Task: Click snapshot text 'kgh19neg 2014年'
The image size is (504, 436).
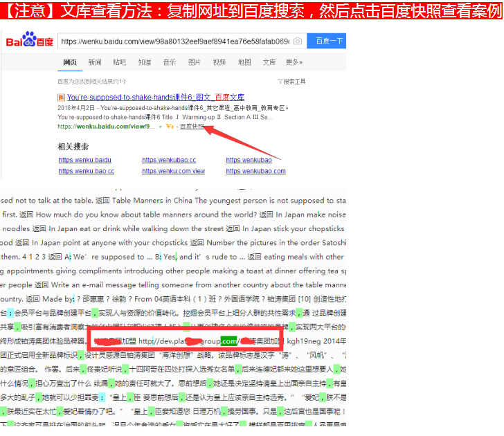Action: coord(316,341)
